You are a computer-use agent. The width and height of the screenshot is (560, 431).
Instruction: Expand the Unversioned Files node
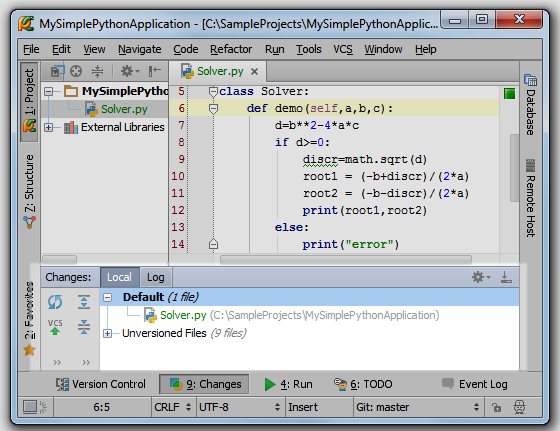[x=107, y=334]
